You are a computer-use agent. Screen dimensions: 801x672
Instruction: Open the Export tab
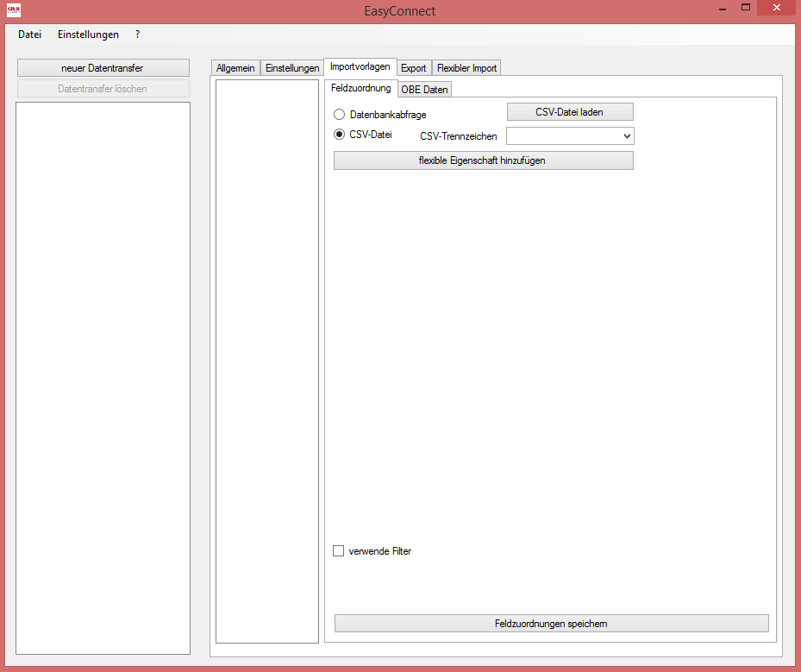[x=414, y=66]
